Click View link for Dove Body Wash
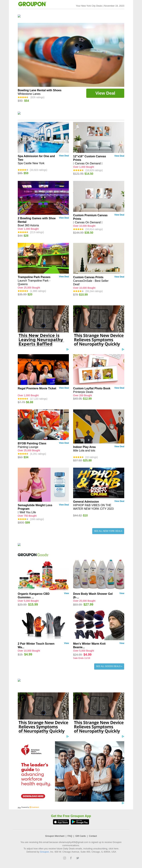 [122, 593]
